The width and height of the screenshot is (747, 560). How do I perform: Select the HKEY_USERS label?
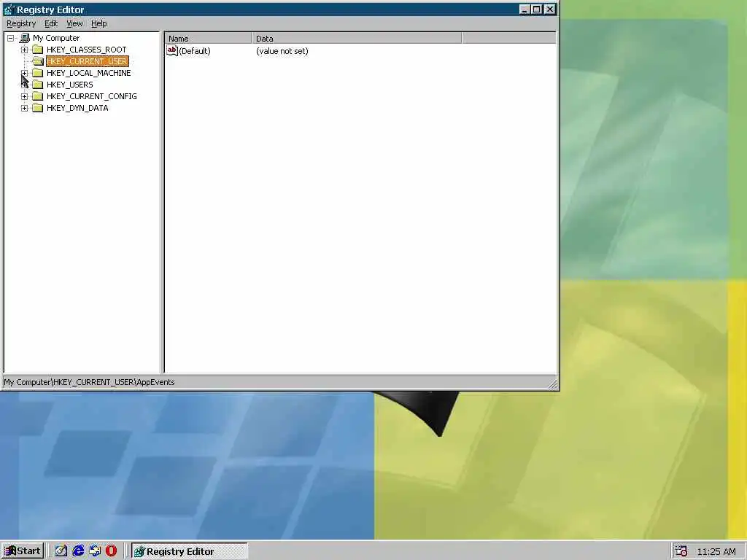[x=69, y=85]
